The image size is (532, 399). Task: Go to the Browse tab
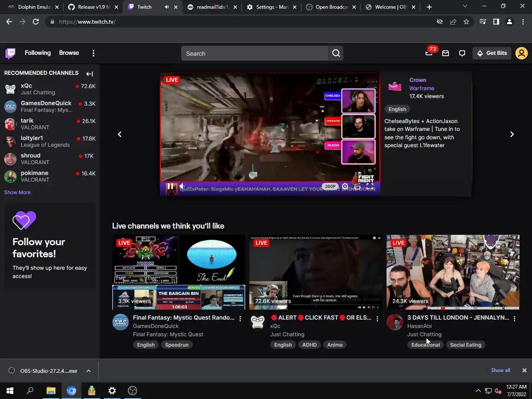tap(69, 53)
